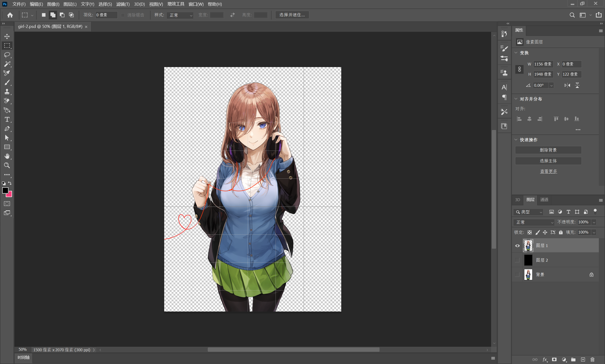This screenshot has width=605, height=364.
Task: Toggle visibility of 背景 layer
Action: 517,274
